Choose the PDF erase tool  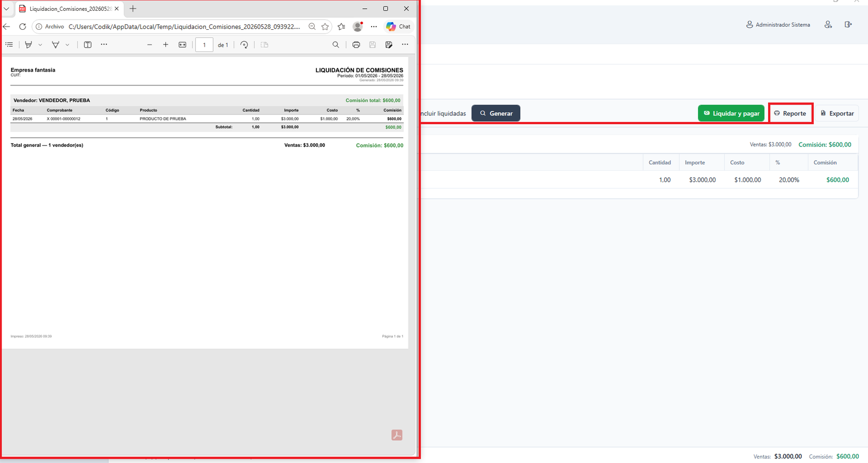pos(55,44)
